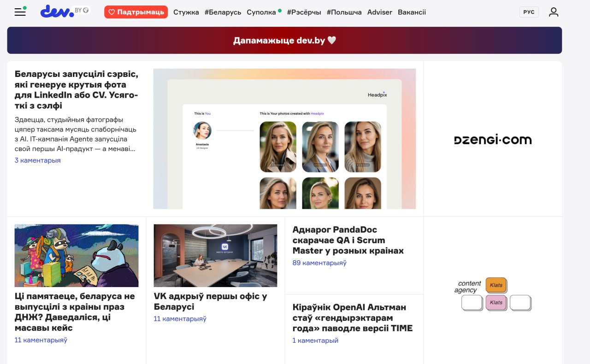Click the orange Klats key in ad
This screenshot has height=364, width=590.
click(x=496, y=285)
